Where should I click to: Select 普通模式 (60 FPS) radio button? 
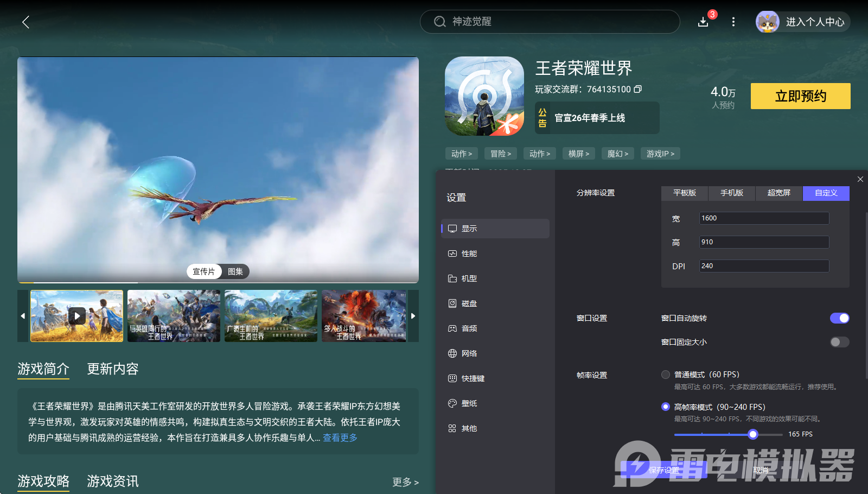click(x=666, y=375)
